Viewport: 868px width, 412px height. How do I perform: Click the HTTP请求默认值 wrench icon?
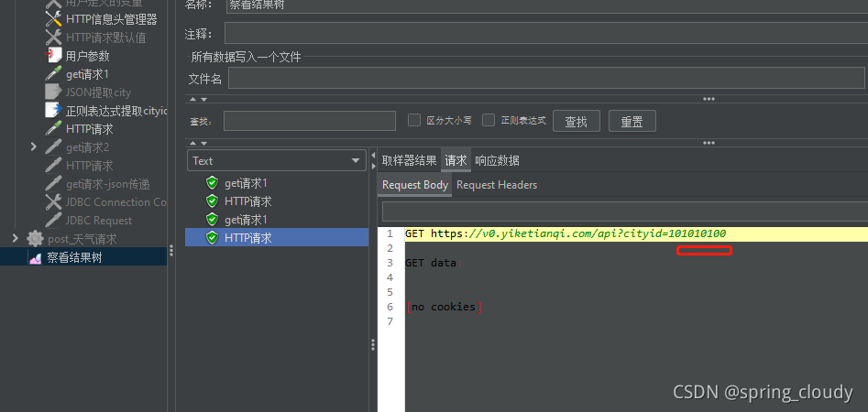click(x=53, y=38)
